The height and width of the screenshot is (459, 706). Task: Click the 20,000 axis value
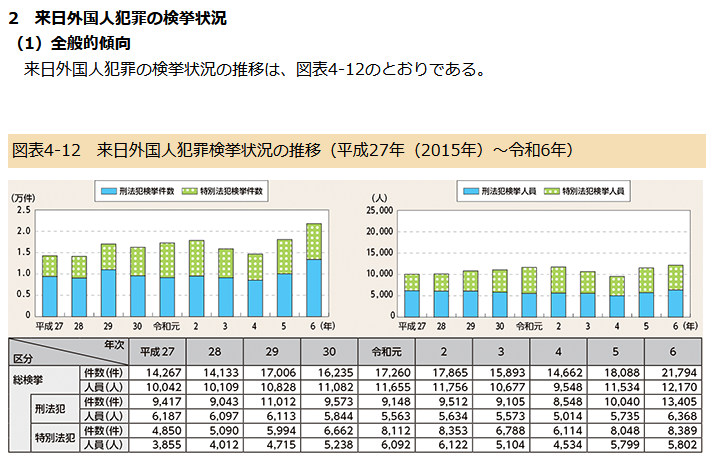tap(380, 232)
